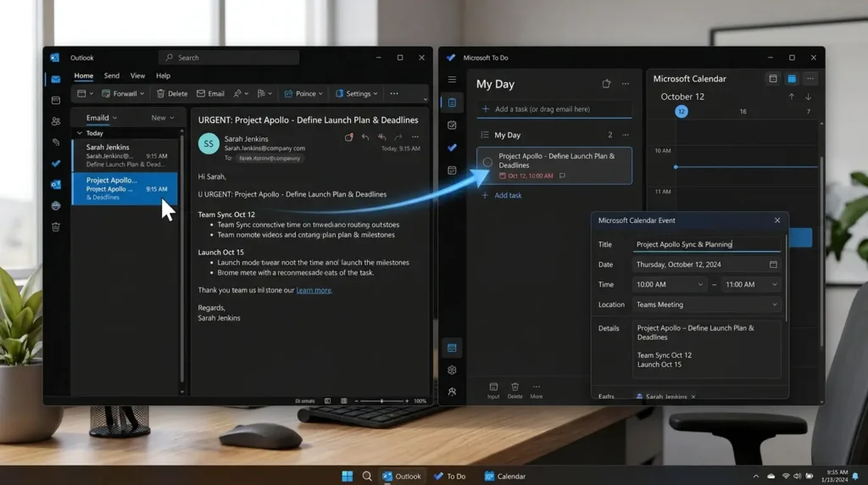Click Delete button in To Do footer
The image size is (868, 485).
pos(515,390)
